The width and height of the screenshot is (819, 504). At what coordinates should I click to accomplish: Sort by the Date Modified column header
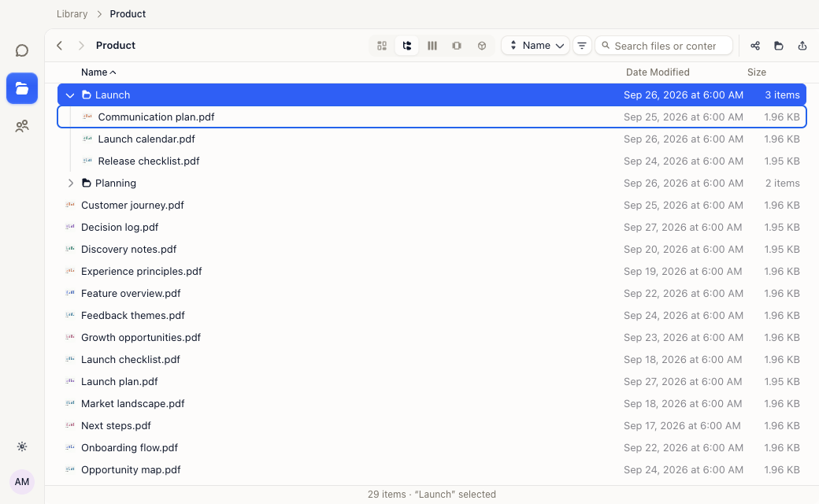point(658,72)
